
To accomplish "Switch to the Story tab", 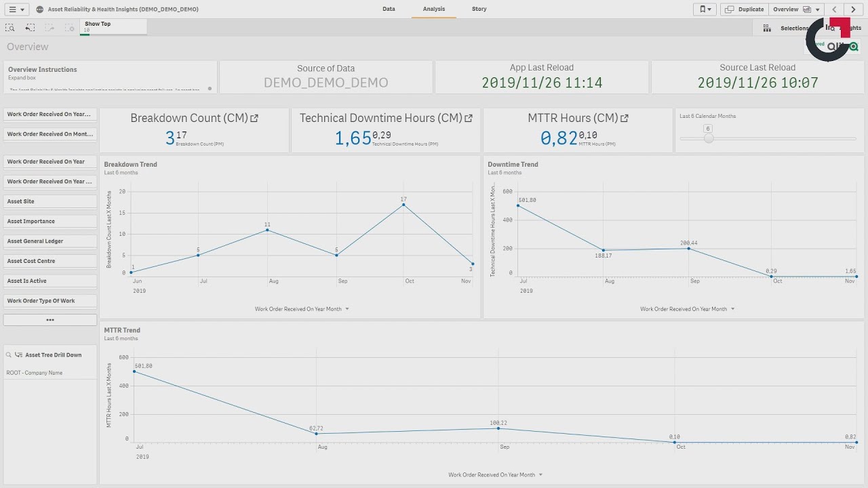I will tap(479, 9).
